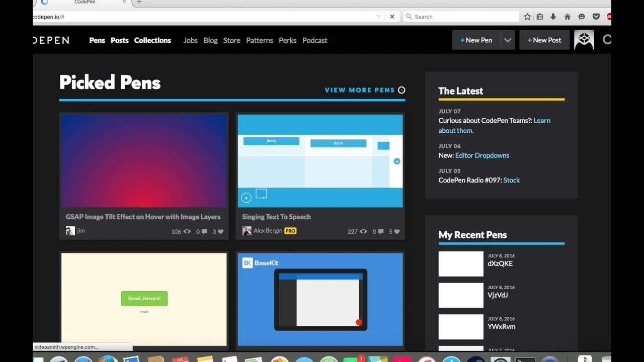This screenshot has width=644, height=362.
Task: Click views eye icon on GSAP Image Tilt pen
Action: pyautogui.click(x=187, y=232)
